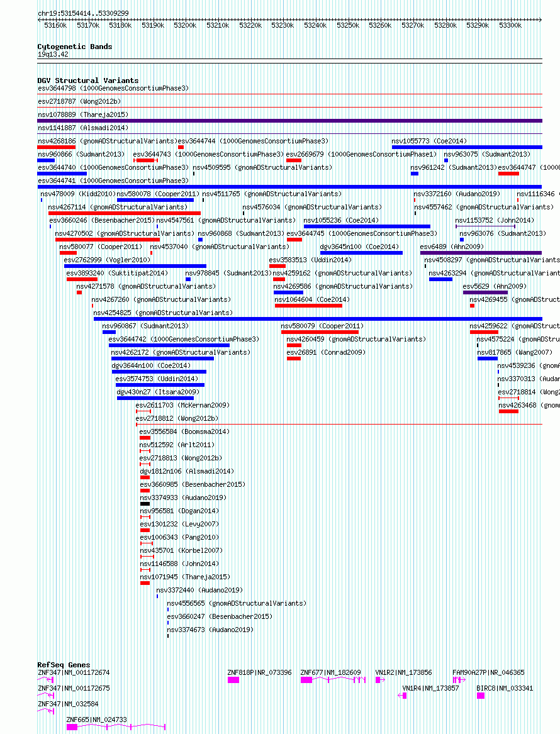Click esv1301232 (Levy2007) label
560x734 pixels.
[x=180, y=525]
